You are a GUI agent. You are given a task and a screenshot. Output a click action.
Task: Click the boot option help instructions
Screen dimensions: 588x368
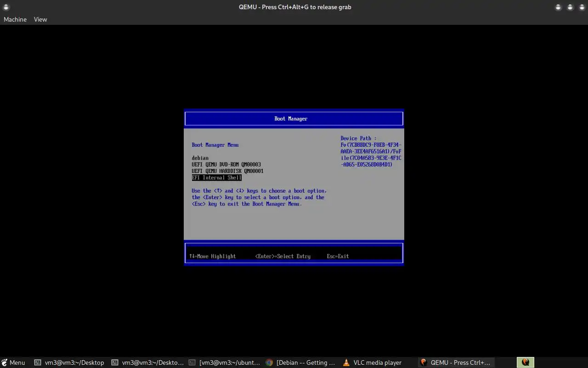(259, 197)
